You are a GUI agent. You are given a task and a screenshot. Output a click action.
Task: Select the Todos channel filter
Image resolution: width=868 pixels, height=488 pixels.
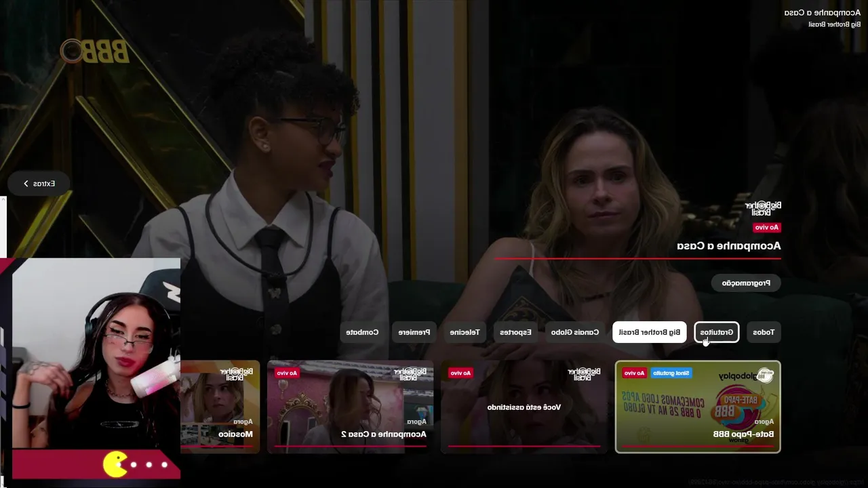(x=764, y=332)
